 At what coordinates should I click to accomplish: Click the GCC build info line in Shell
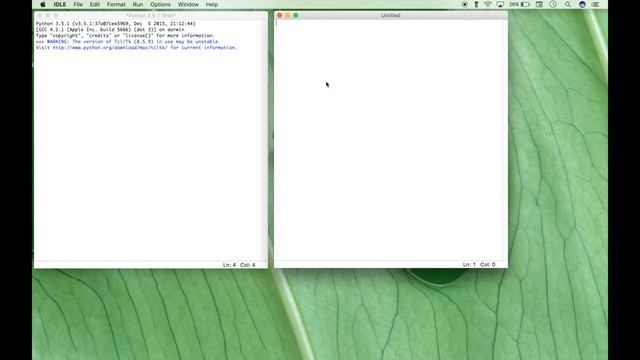(110, 29)
